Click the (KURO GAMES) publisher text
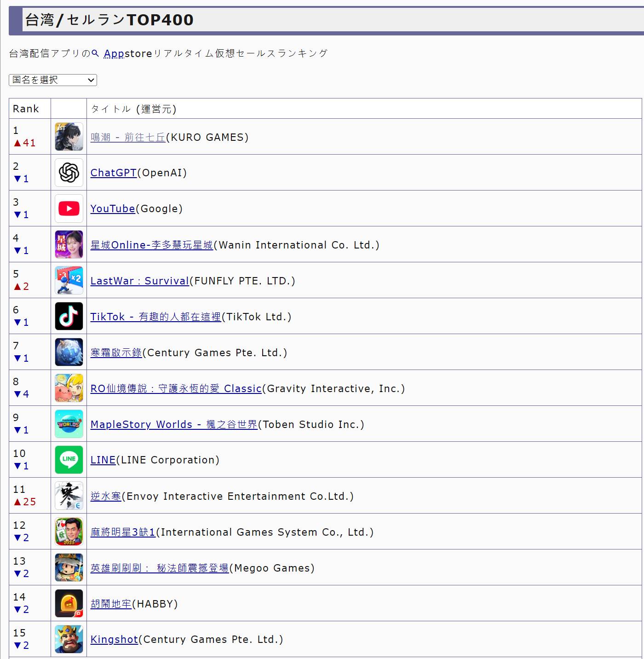This screenshot has height=659, width=644. coord(207,137)
